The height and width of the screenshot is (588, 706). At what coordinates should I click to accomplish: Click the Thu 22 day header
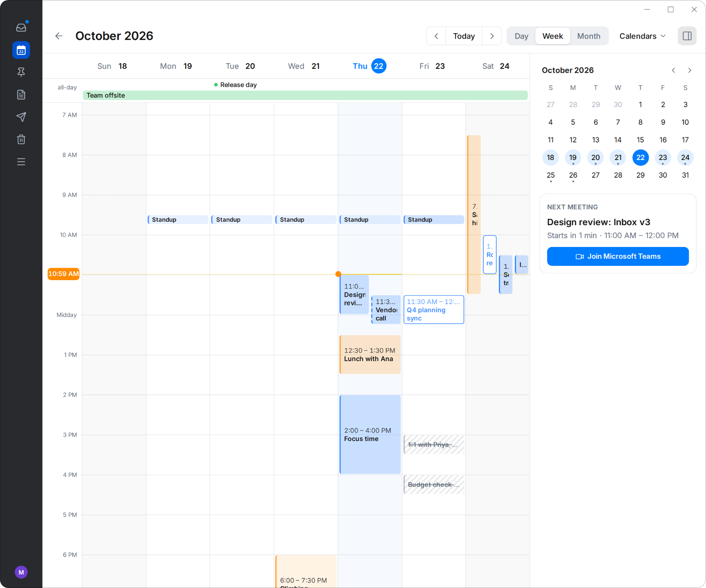pos(369,66)
